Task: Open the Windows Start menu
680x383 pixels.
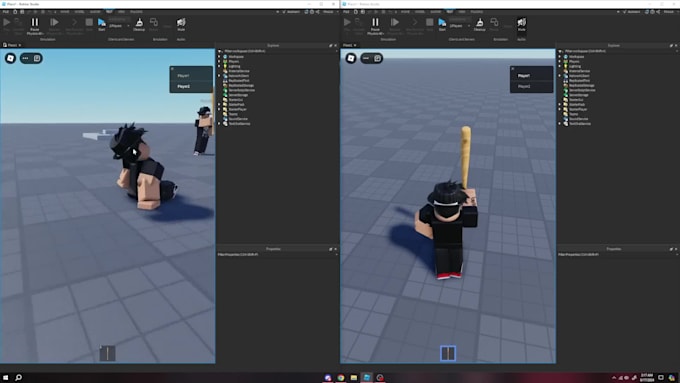Action: click(6, 377)
